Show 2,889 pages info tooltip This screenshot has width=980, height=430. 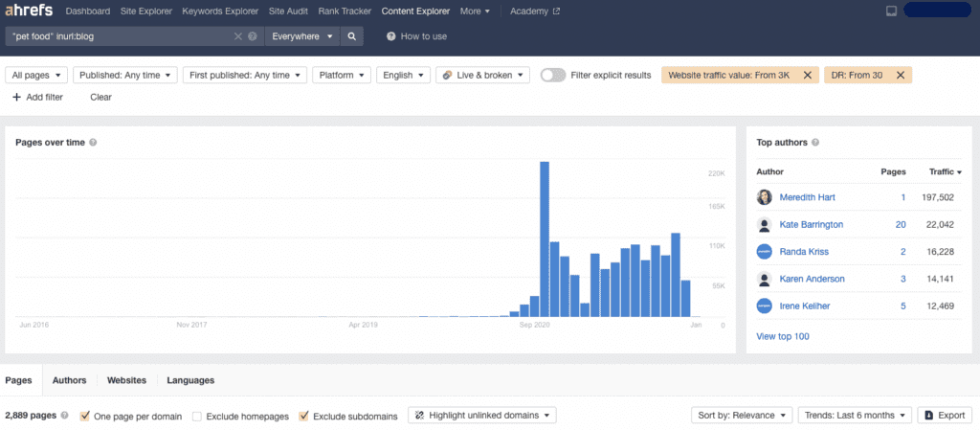(64, 416)
